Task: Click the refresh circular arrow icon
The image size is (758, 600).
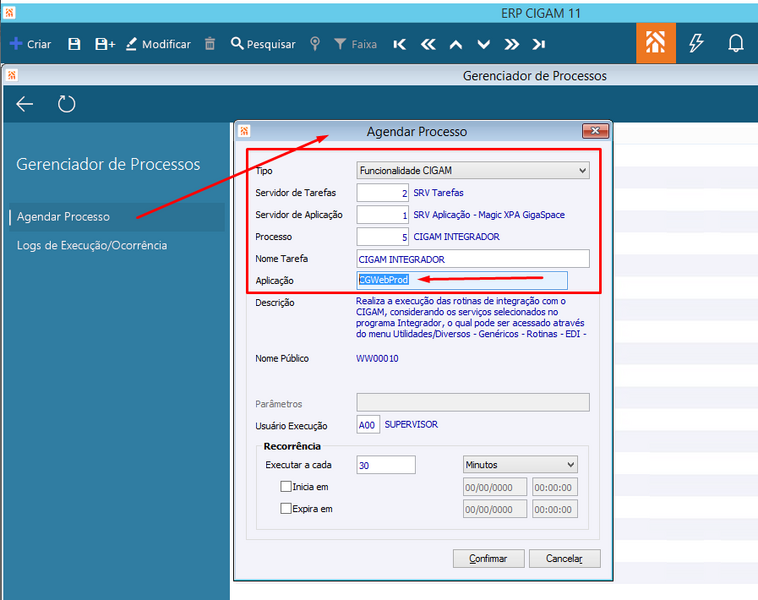Action: (x=66, y=103)
